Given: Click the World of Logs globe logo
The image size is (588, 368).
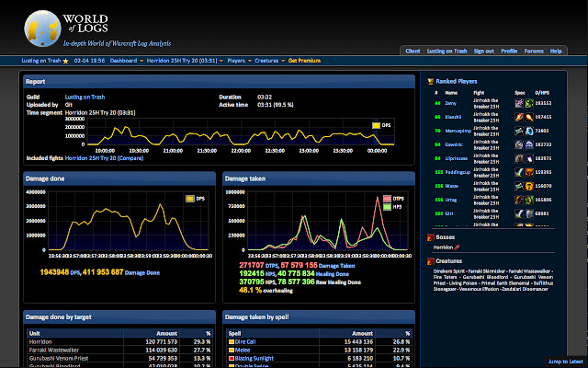Looking at the screenshot, I should point(42,29).
